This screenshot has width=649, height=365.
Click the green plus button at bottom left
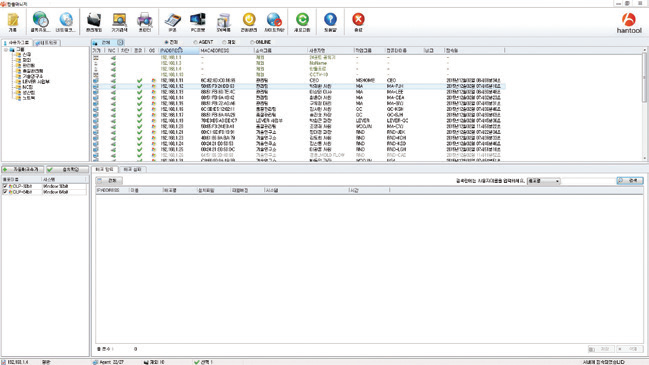pos(23,169)
